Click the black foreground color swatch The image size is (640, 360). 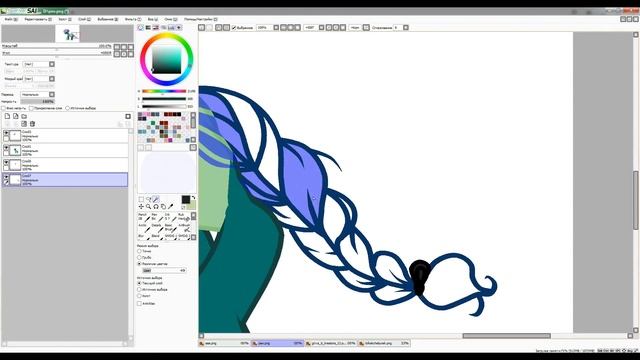point(186,199)
